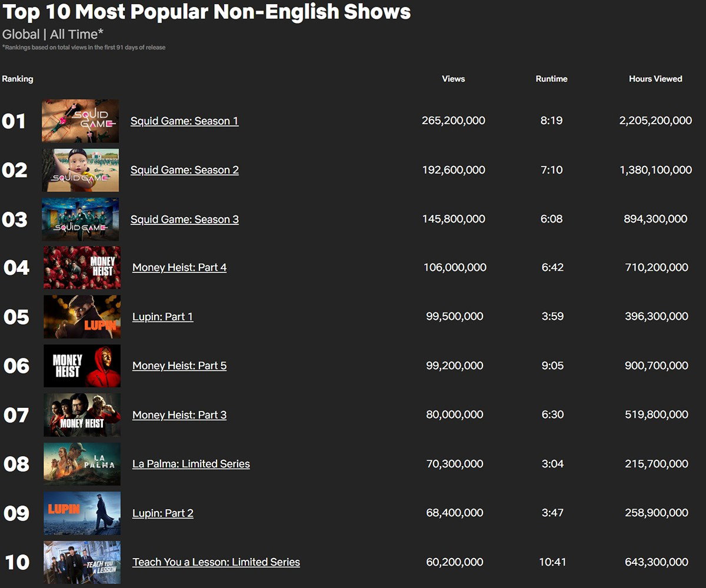
Task: Click the Views column header
Action: point(454,79)
